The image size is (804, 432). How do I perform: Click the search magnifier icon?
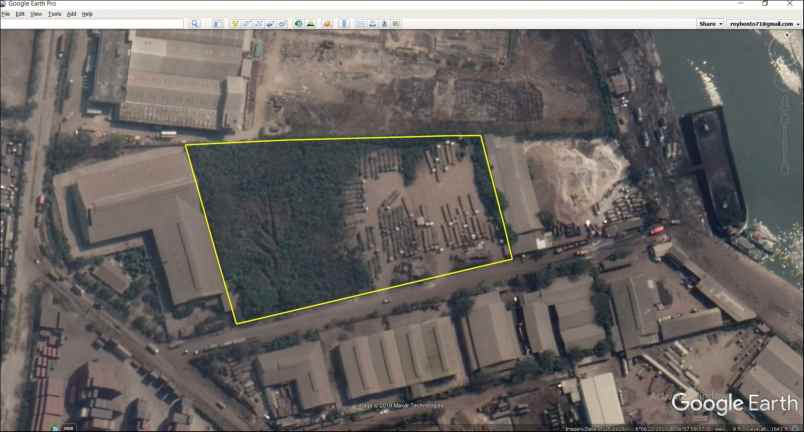point(196,23)
